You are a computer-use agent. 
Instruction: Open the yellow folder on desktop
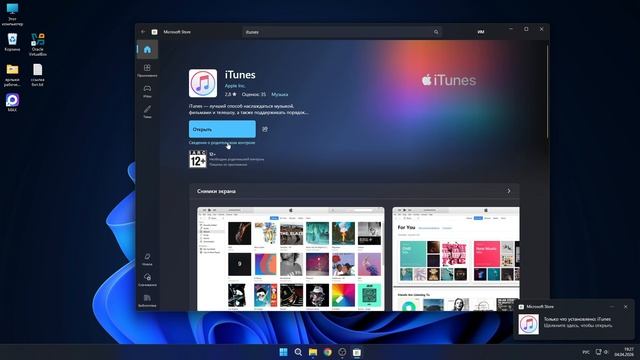[12, 75]
